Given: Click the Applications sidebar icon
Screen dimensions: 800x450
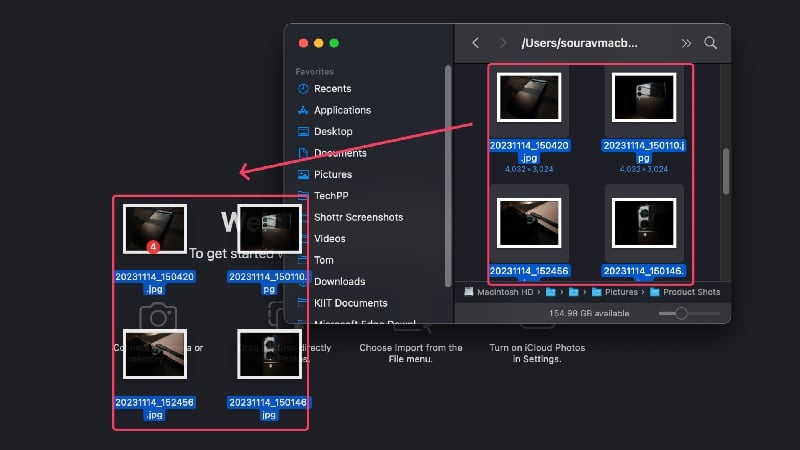Looking at the screenshot, I should coord(303,110).
